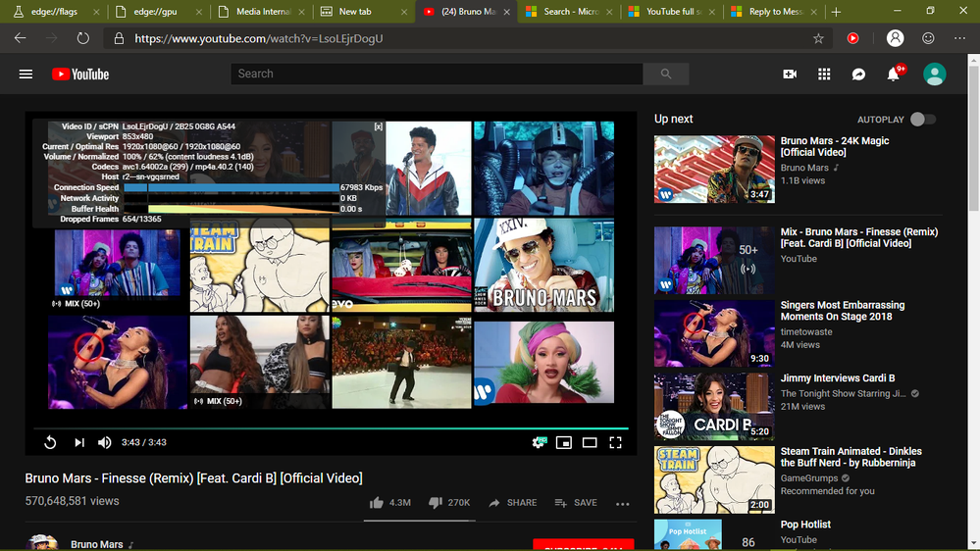Open the YouTube apps grid
Screen dimensions: 980x551
coord(824,75)
